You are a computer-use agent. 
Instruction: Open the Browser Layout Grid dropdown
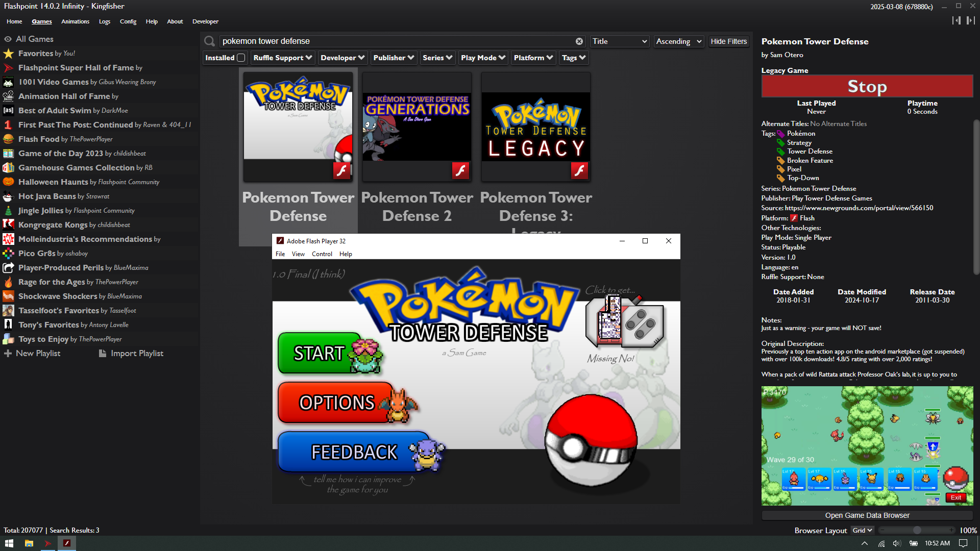pyautogui.click(x=862, y=531)
